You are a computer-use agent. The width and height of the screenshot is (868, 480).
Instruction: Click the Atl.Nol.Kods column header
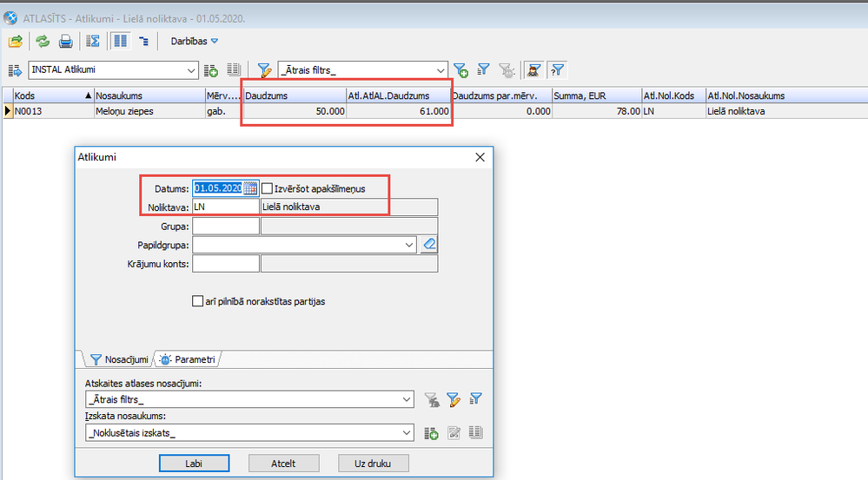673,95
